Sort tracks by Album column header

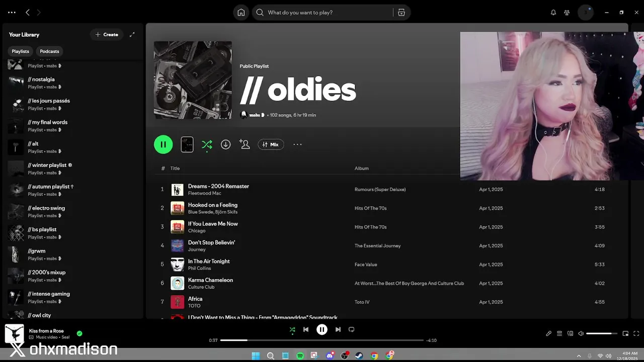click(x=362, y=168)
